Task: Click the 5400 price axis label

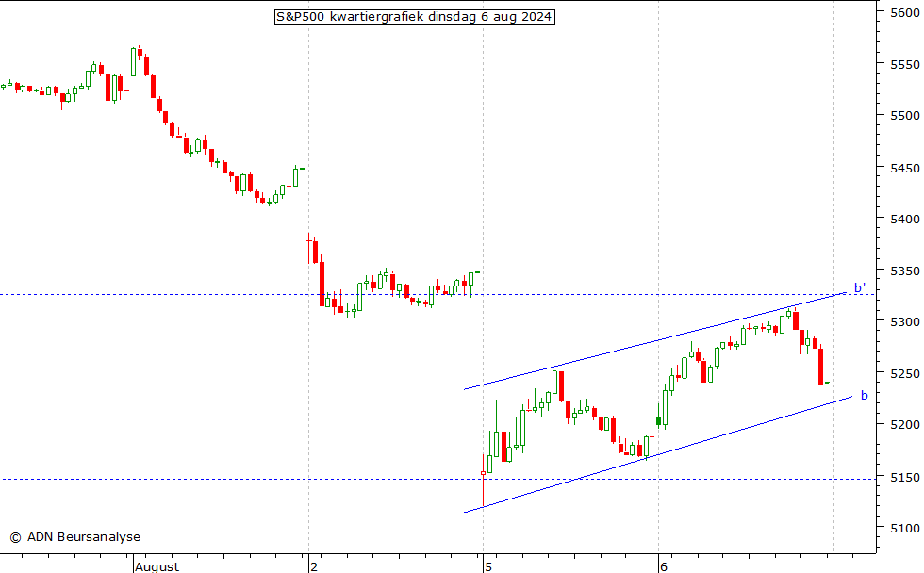Action: (x=905, y=219)
